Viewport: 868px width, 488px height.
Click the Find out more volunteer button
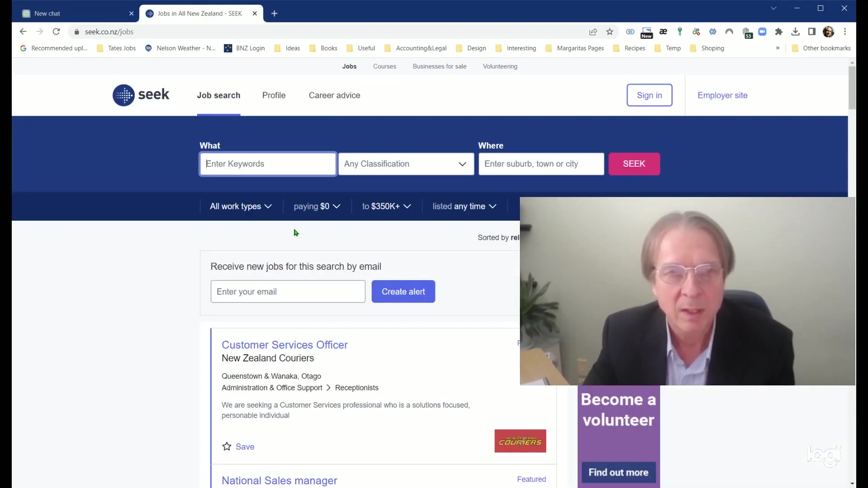618,472
